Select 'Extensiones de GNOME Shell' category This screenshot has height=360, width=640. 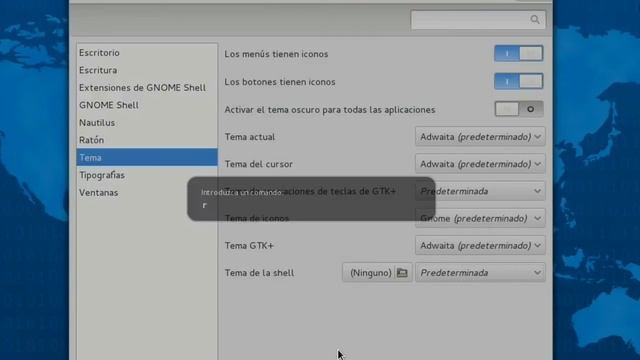pyautogui.click(x=147, y=88)
